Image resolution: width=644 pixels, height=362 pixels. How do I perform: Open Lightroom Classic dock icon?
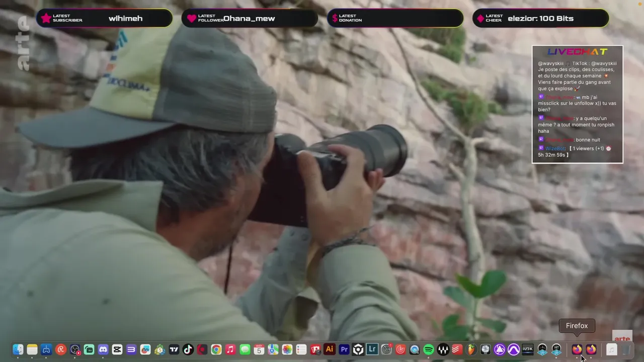click(x=372, y=349)
